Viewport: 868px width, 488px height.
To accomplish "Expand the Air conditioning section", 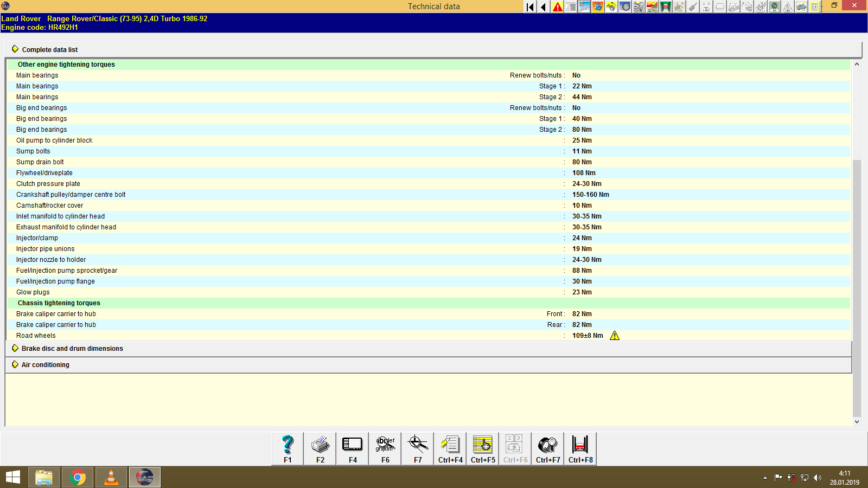I will point(45,364).
